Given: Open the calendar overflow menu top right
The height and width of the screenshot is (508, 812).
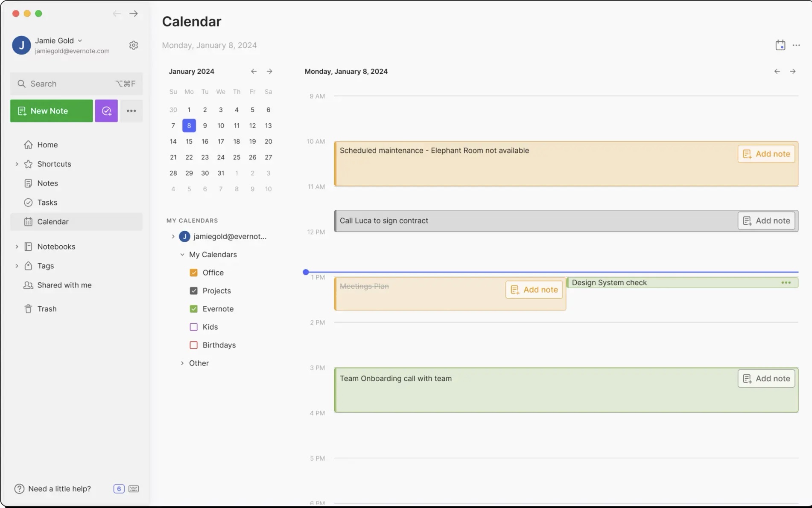Looking at the screenshot, I should pos(796,45).
